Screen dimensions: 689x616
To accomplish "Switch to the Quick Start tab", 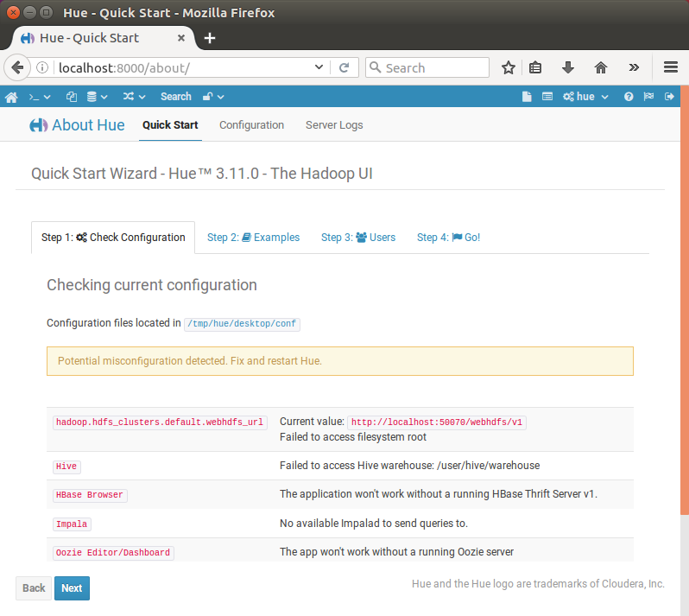I will (x=170, y=125).
